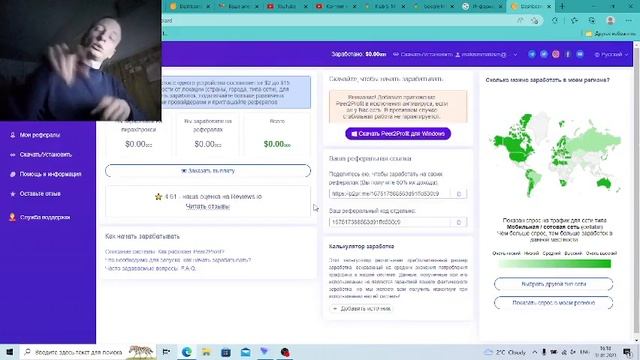
Task: Open the Другое избранное bookmarks folder
Action: click(610, 34)
